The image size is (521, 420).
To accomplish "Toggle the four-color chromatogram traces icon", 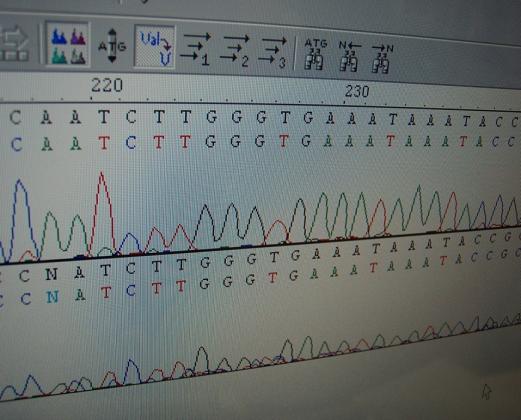I will (x=68, y=45).
